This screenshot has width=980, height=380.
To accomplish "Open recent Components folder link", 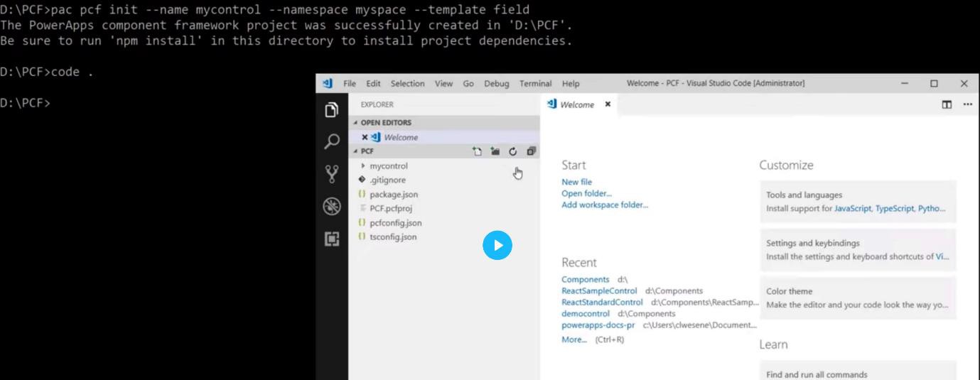I will point(586,280).
